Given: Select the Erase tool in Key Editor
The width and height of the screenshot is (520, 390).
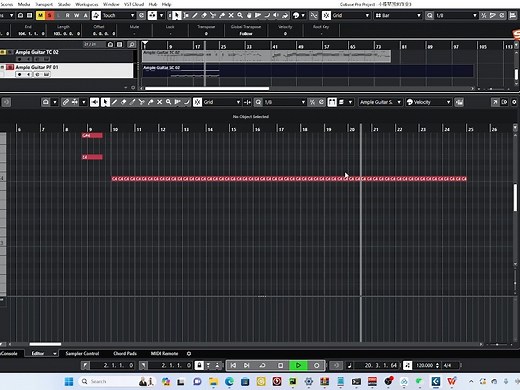Looking at the screenshot, I should pos(123,102).
